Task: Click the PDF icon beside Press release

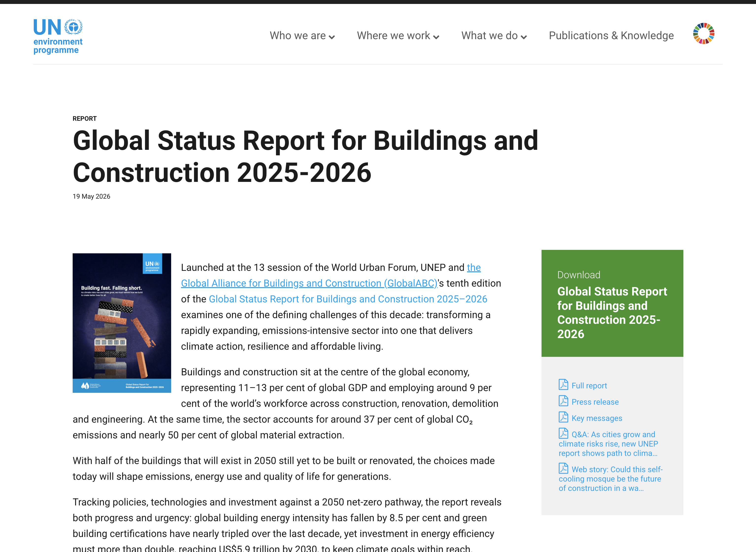Action: (x=563, y=401)
